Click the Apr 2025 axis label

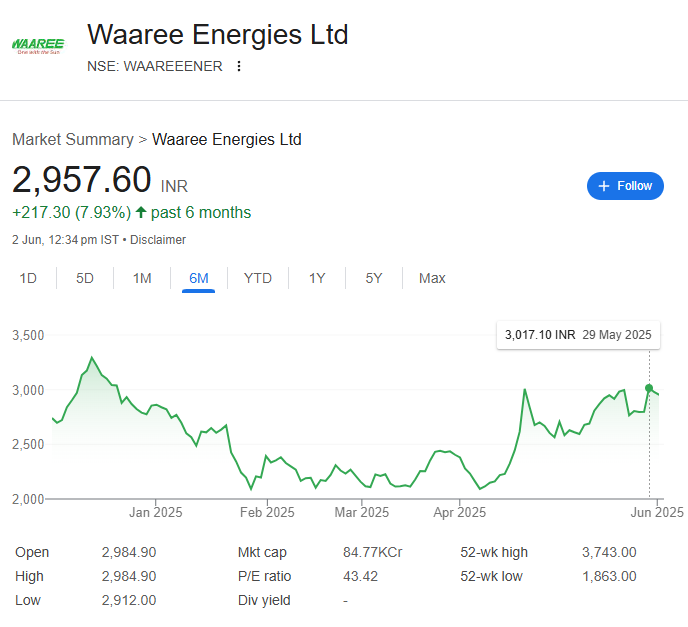pyautogui.click(x=459, y=512)
